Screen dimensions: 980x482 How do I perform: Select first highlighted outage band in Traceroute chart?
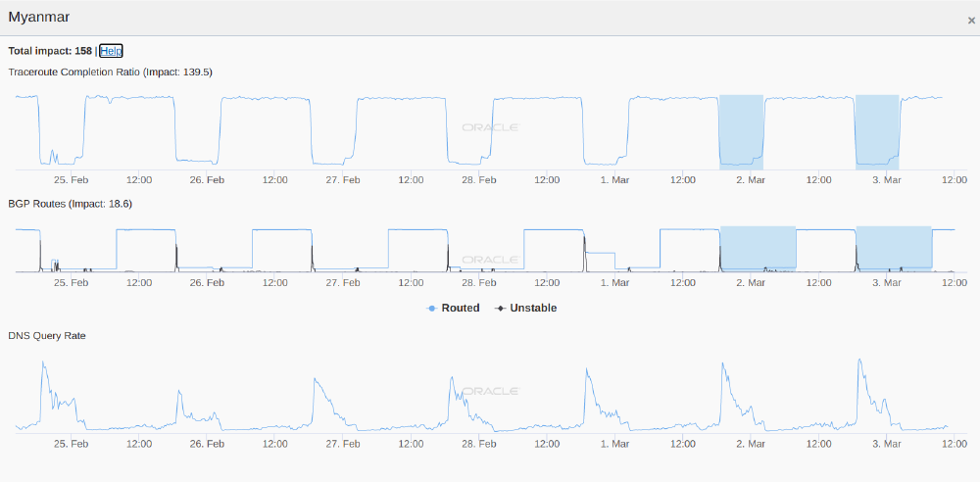[x=741, y=131]
